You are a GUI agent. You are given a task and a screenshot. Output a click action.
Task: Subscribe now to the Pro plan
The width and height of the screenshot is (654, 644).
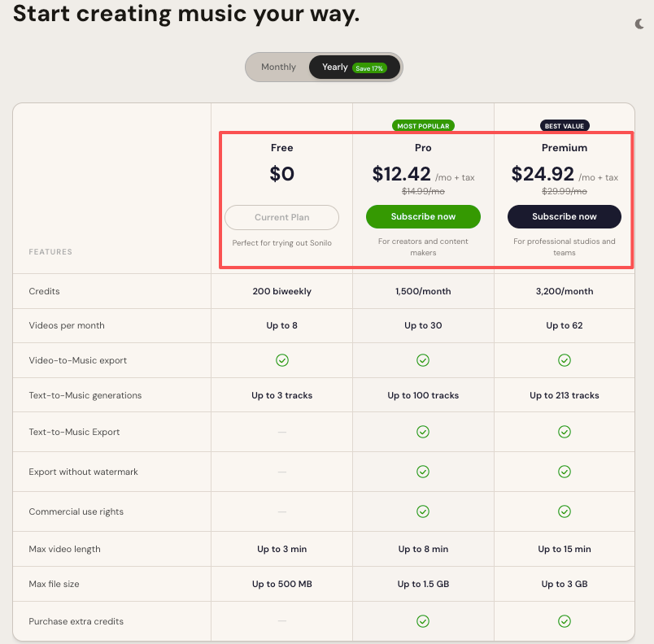pos(423,216)
